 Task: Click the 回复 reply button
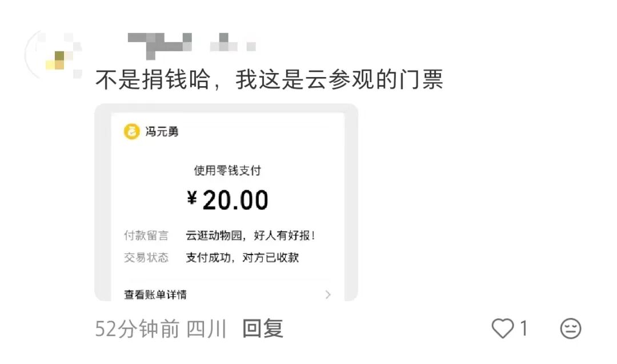263,329
